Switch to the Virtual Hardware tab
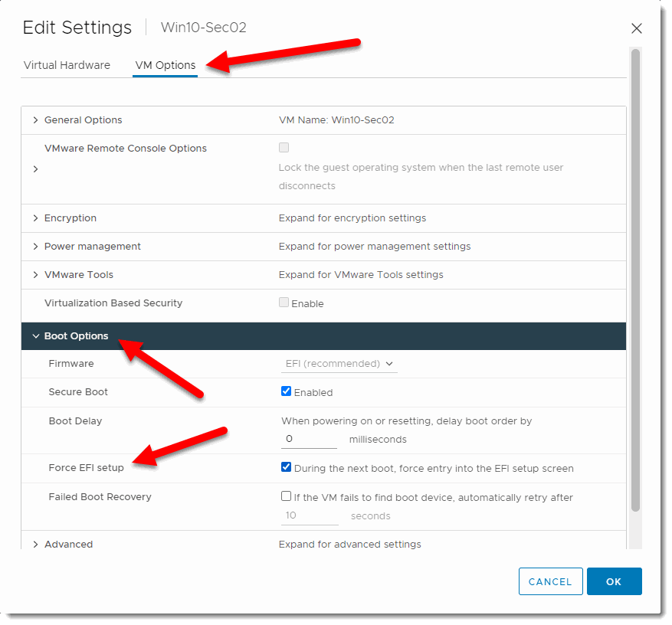Screen dimensions: 672x625 pos(67,65)
